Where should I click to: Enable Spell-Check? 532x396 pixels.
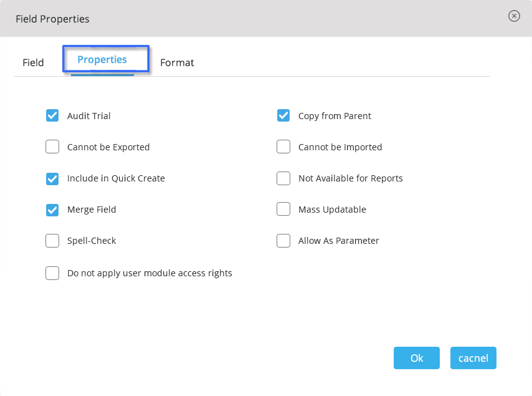click(x=52, y=241)
